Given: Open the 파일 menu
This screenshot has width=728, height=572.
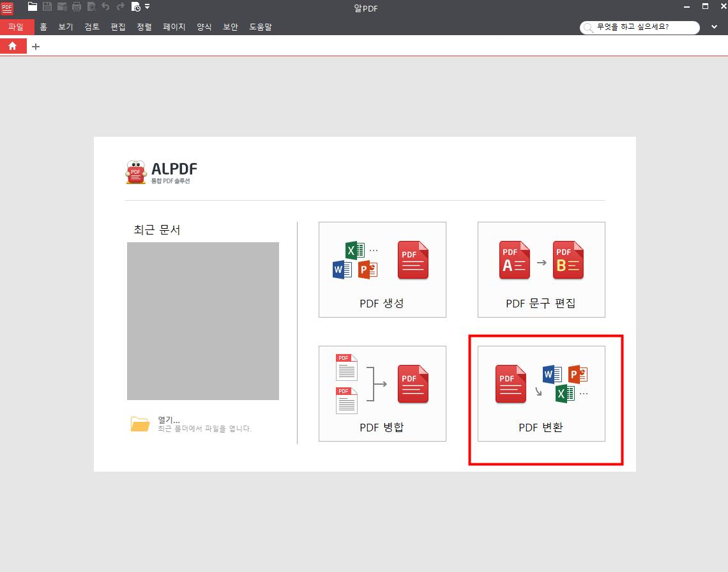Looking at the screenshot, I should 16,27.
